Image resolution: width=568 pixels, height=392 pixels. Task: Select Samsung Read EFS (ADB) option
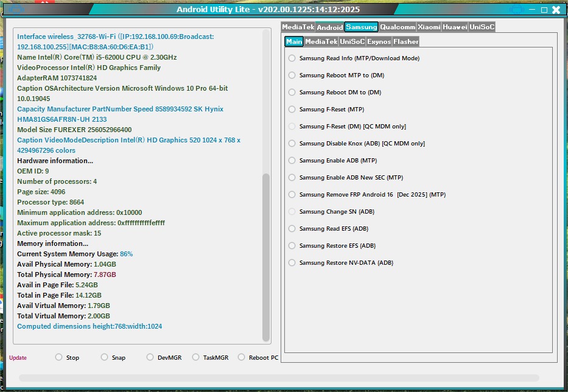click(x=328, y=229)
